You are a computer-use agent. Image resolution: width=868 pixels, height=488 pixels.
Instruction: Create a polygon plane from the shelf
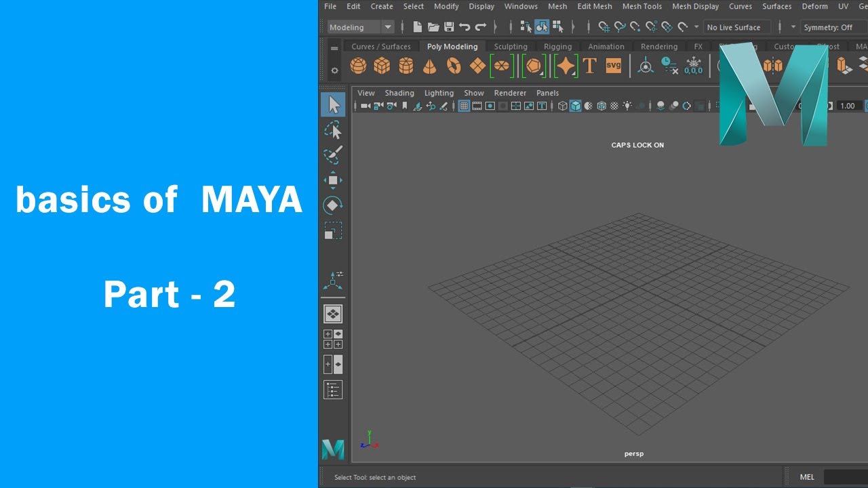pos(477,66)
